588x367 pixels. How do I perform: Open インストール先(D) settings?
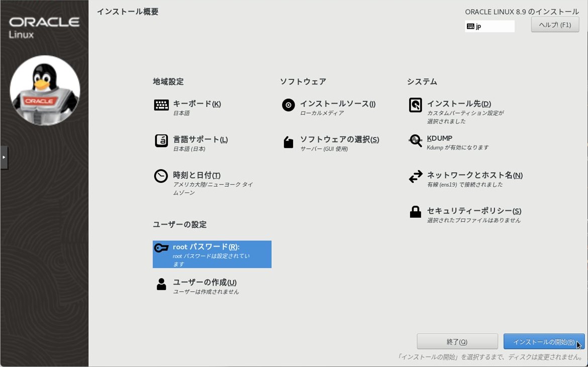(x=459, y=104)
